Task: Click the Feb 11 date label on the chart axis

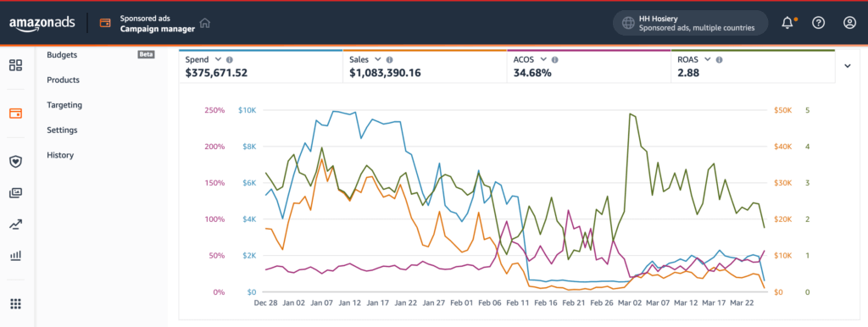Action: [518, 303]
